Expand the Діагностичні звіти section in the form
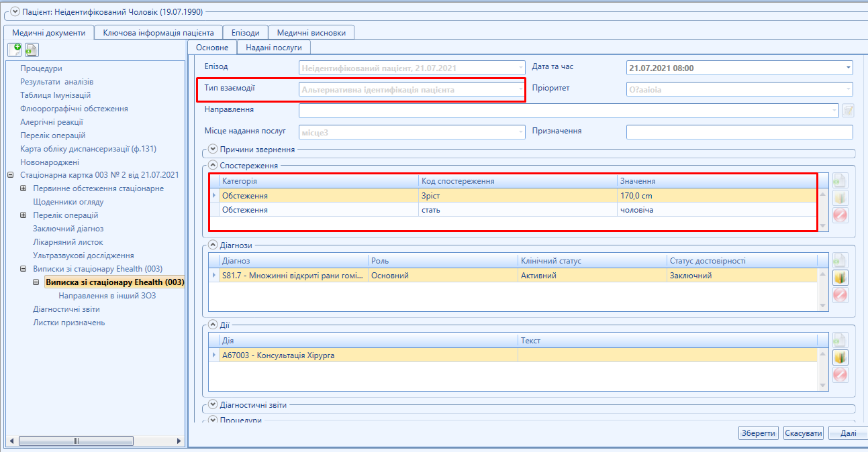Image resolution: width=868 pixels, height=452 pixels. (213, 405)
